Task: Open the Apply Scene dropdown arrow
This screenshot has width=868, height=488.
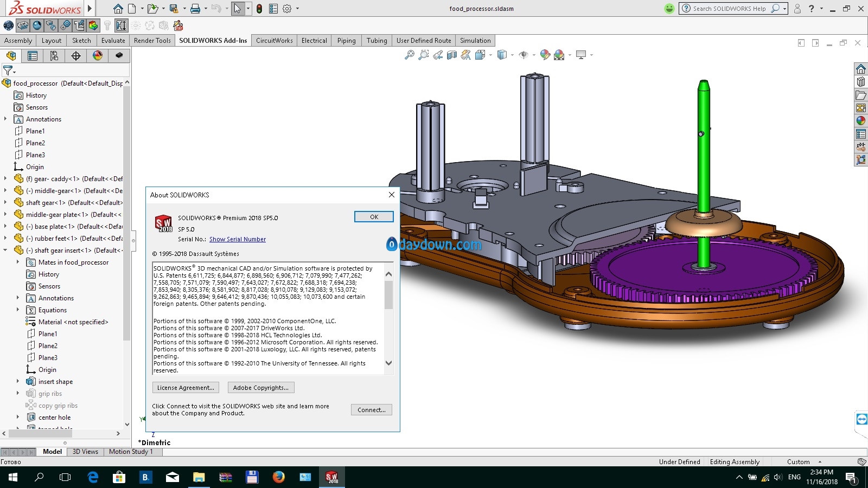Action: (570, 55)
